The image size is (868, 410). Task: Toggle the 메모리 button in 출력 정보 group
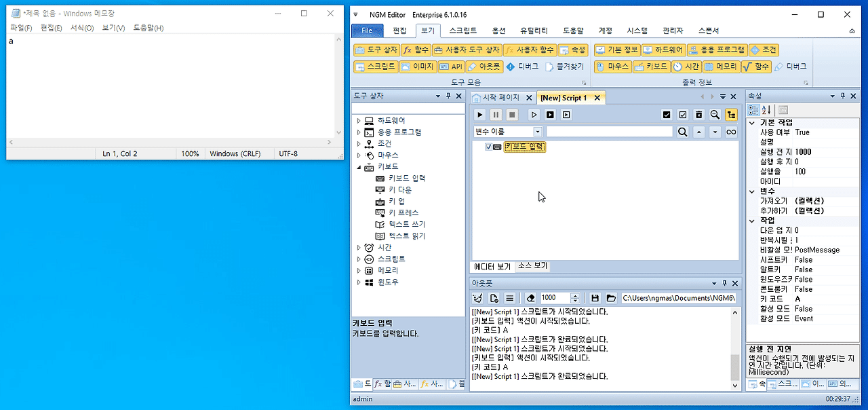(x=720, y=67)
